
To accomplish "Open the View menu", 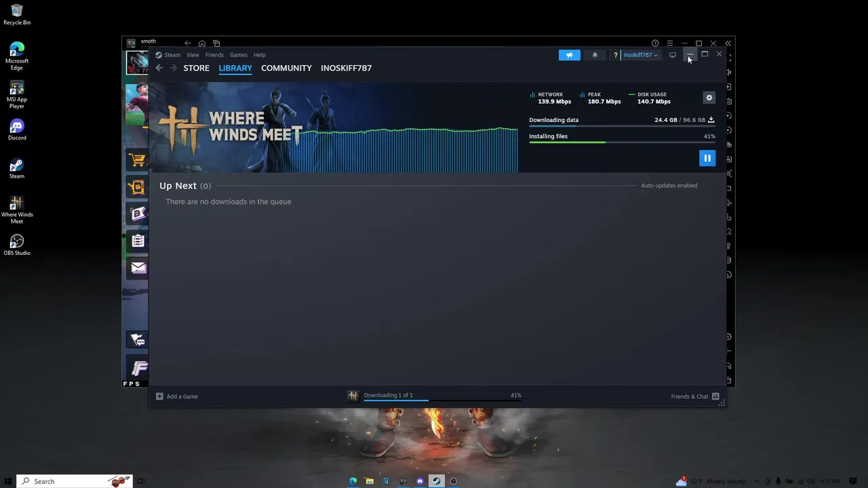I will [193, 55].
